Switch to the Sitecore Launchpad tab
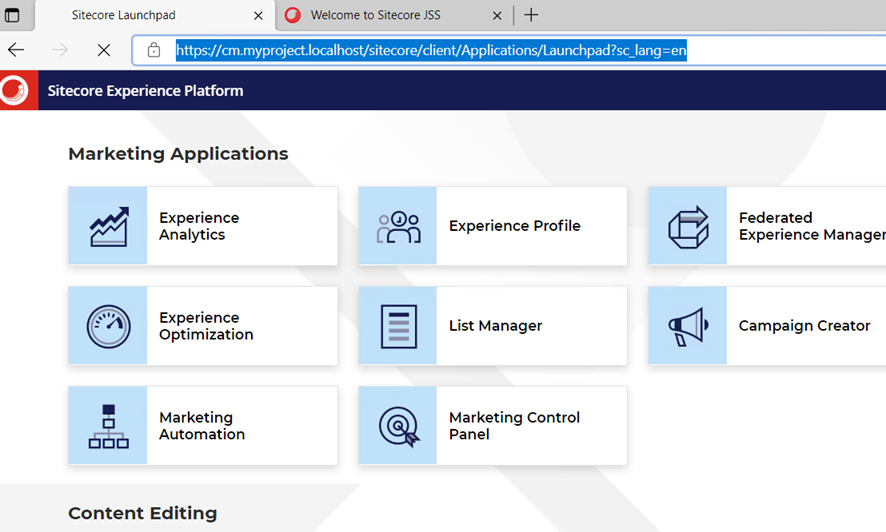 tap(155, 15)
